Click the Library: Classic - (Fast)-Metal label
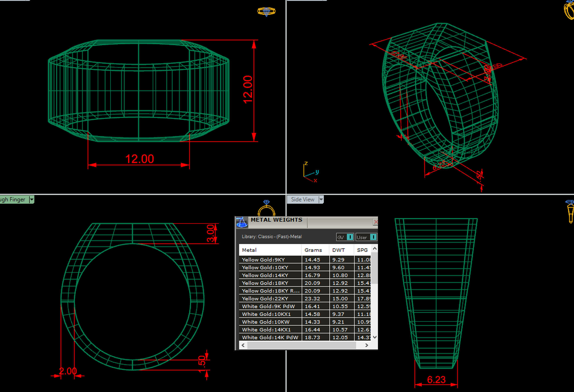The width and height of the screenshot is (574, 392). (272, 237)
